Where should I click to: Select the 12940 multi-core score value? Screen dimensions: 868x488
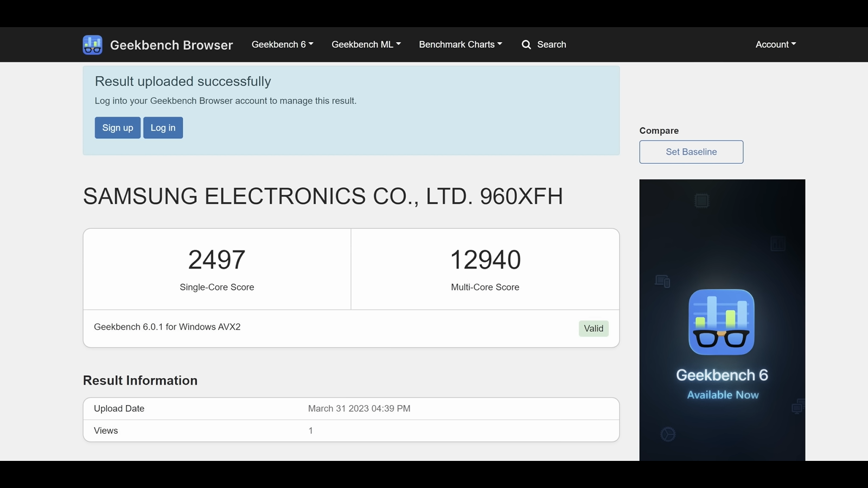click(x=485, y=260)
